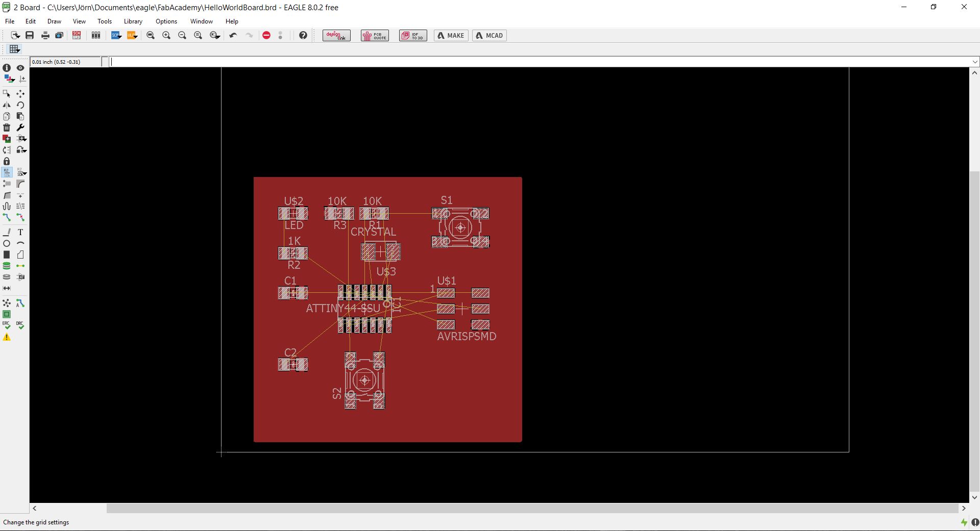Viewport: 980px width, 531px height.
Task: Select the Mirror tool
Action: [7, 105]
